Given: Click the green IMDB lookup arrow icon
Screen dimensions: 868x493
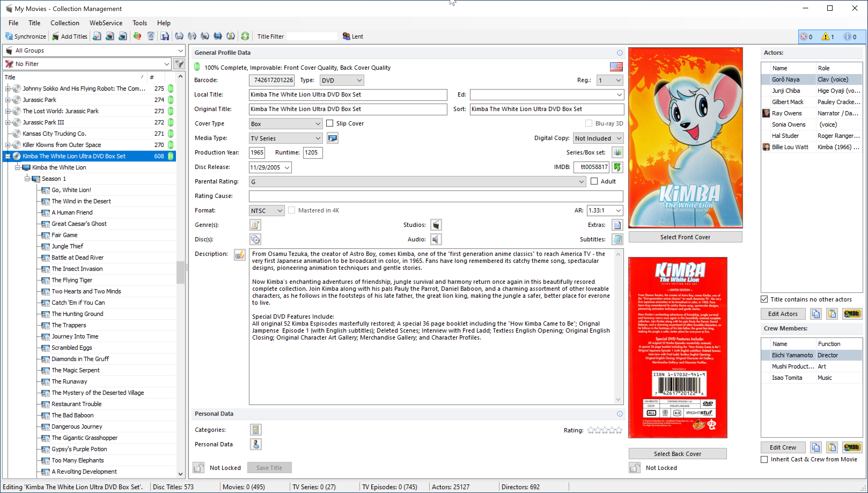Looking at the screenshot, I should (x=617, y=167).
